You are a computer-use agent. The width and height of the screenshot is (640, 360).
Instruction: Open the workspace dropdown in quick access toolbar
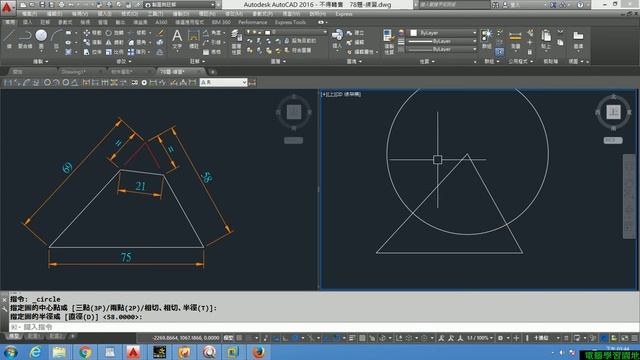[180, 5]
